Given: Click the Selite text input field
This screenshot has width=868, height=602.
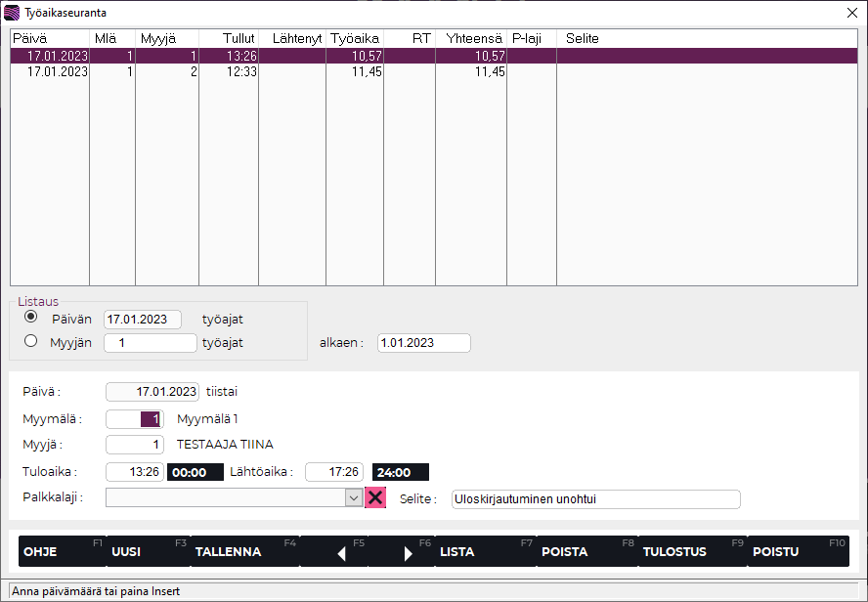Looking at the screenshot, I should [x=595, y=498].
